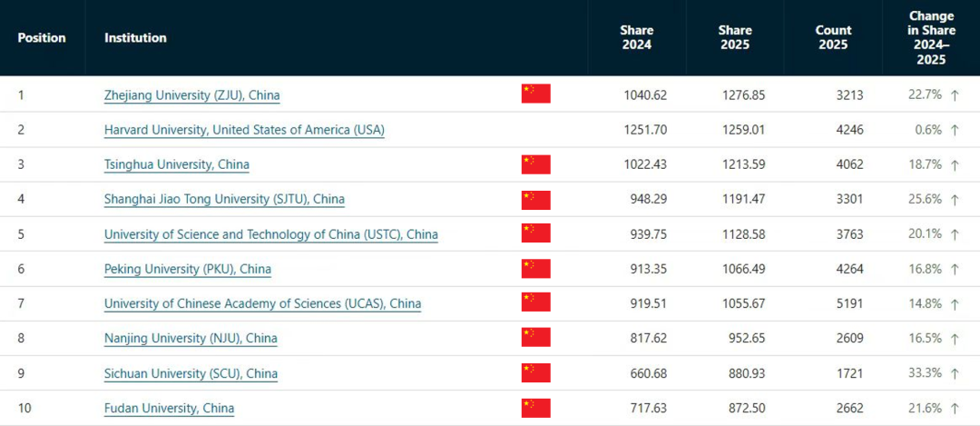
Task: Select Count 2025 value 1721
Action: 850,373
